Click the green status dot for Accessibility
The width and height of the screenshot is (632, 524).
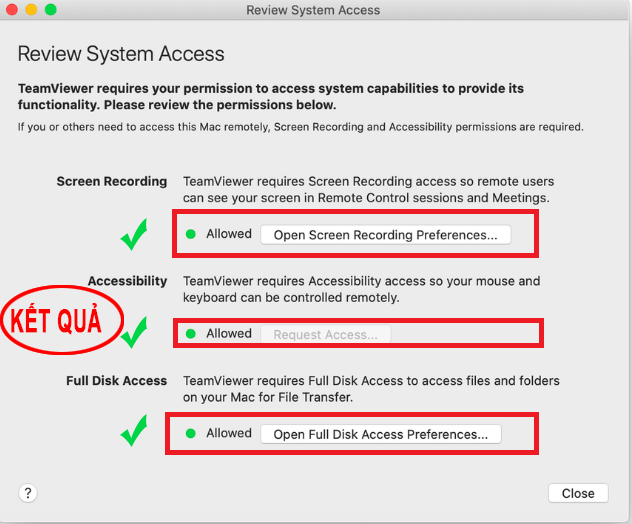point(191,334)
